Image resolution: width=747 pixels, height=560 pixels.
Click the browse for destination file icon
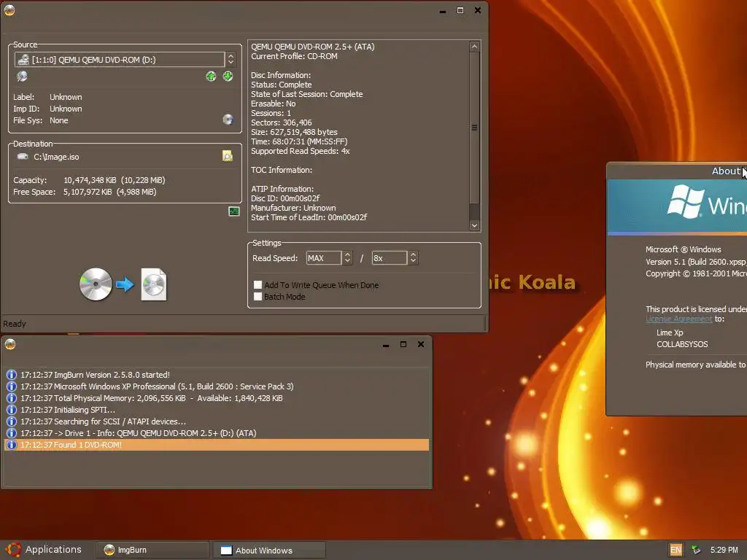click(x=228, y=156)
